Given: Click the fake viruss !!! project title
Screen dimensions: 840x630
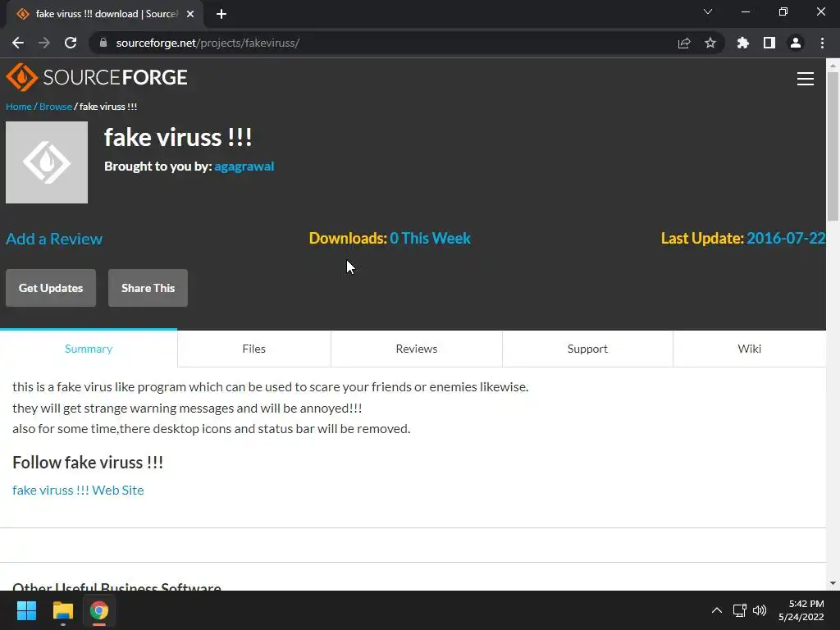Looking at the screenshot, I should click(x=178, y=137).
